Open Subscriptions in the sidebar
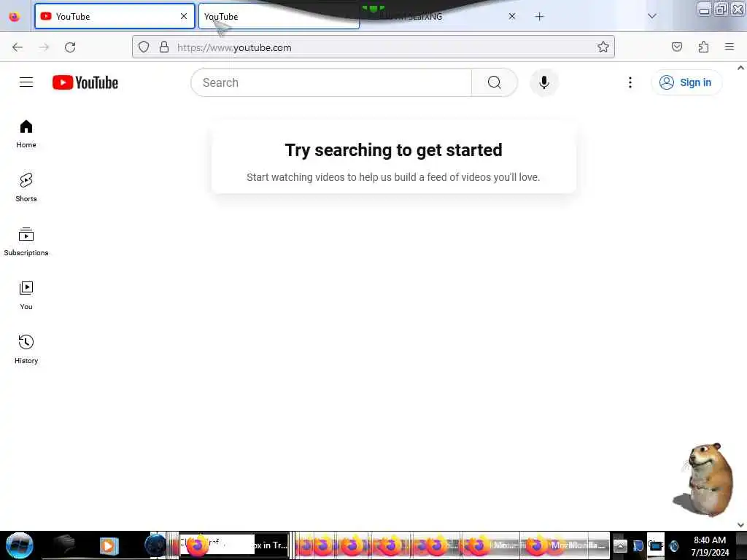The height and width of the screenshot is (560, 747). (26, 242)
